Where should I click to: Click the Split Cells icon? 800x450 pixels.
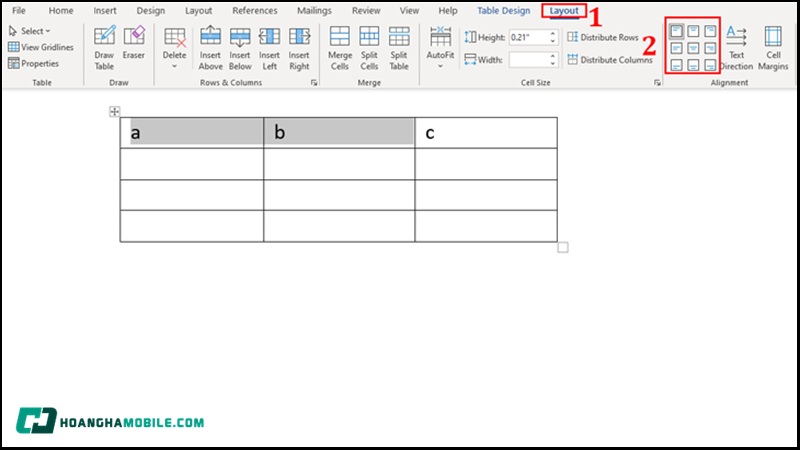click(369, 37)
